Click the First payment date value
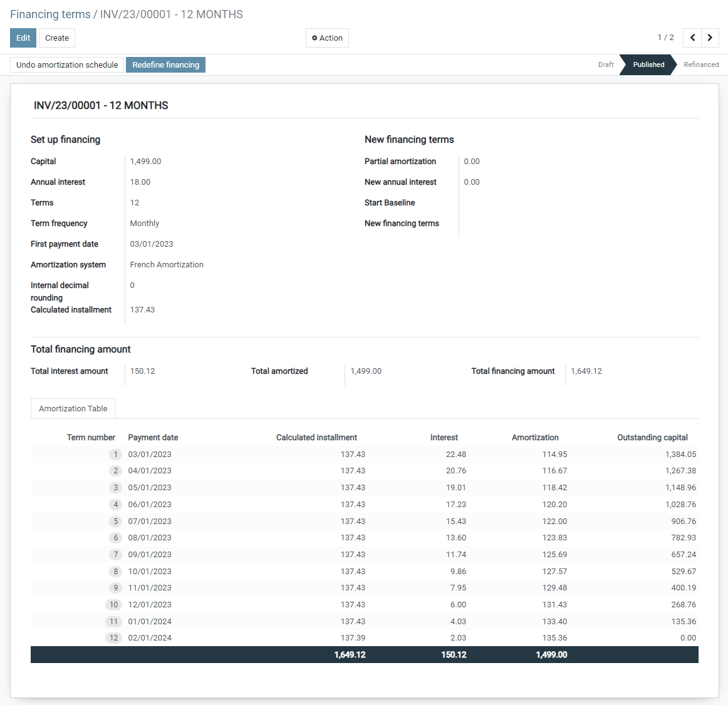 pyautogui.click(x=150, y=244)
